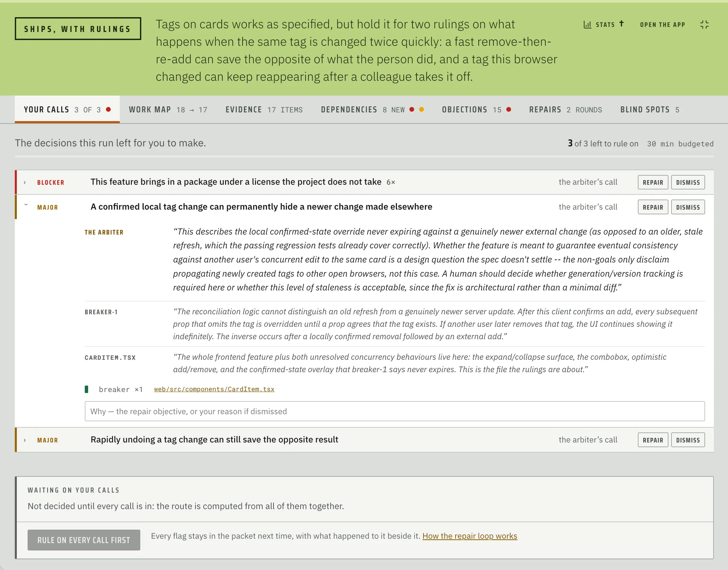The height and width of the screenshot is (570, 728).
Task: Click the 6× count on the license row
Action: [391, 182]
